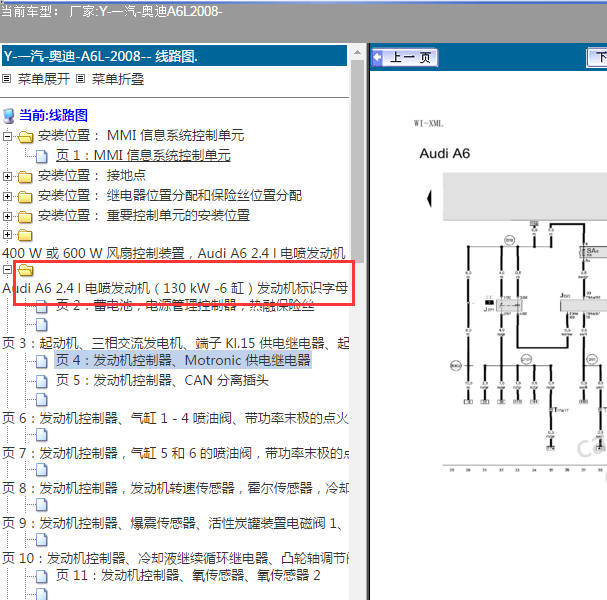
Task: Click the computer icon beside 当前:线路图
Action: pyautogui.click(x=9, y=116)
